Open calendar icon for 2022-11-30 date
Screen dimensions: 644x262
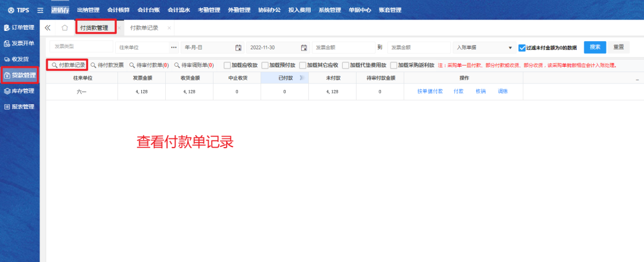click(304, 48)
